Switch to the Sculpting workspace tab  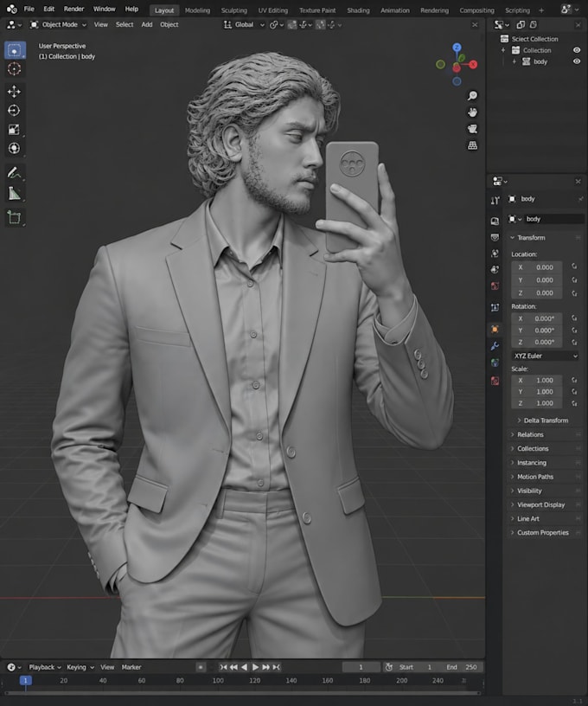coord(234,10)
